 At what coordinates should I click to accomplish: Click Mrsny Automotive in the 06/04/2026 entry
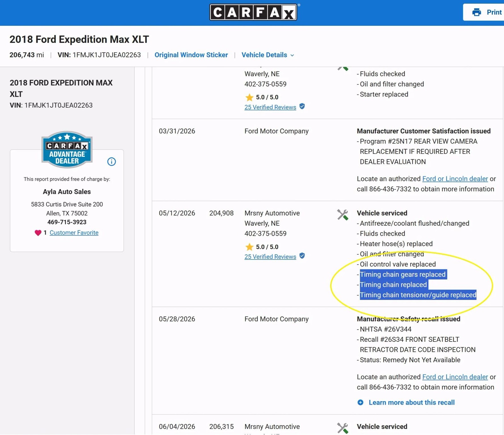272,427
